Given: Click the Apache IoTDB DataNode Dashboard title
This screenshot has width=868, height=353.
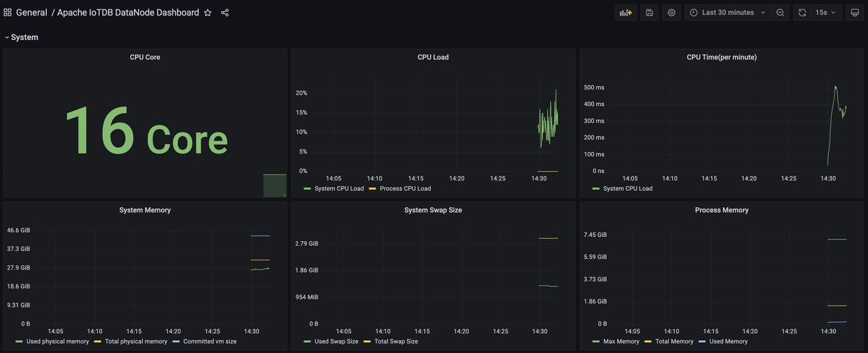Looking at the screenshot, I should point(128,12).
